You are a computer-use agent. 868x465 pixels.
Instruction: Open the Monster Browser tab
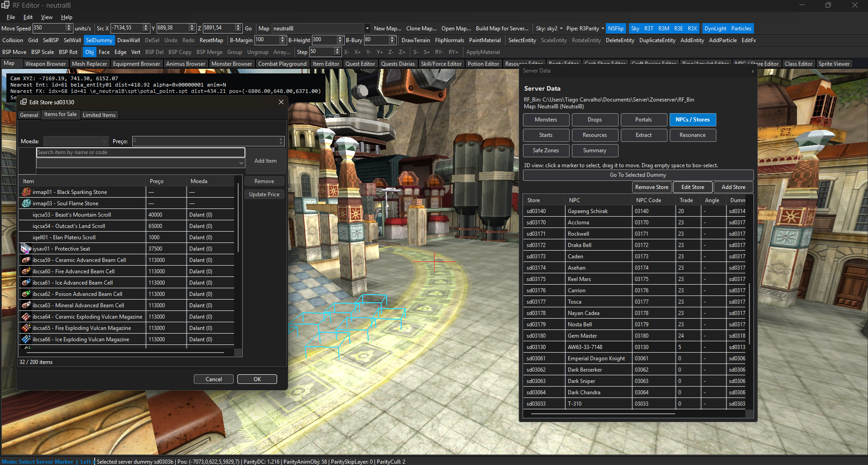coord(231,64)
